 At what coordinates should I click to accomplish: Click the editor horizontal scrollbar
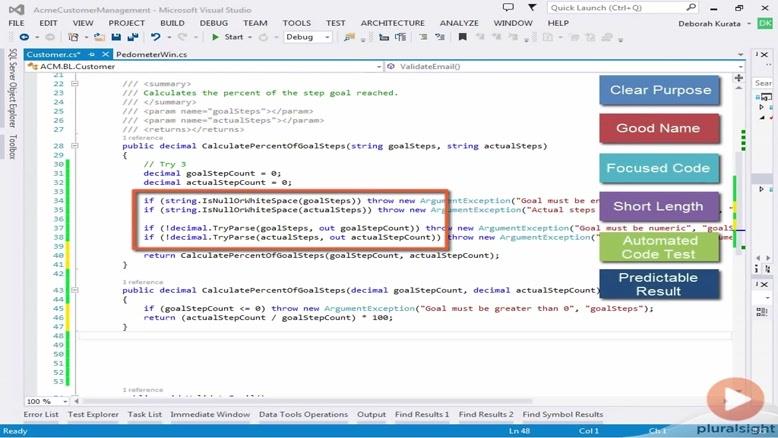point(308,401)
